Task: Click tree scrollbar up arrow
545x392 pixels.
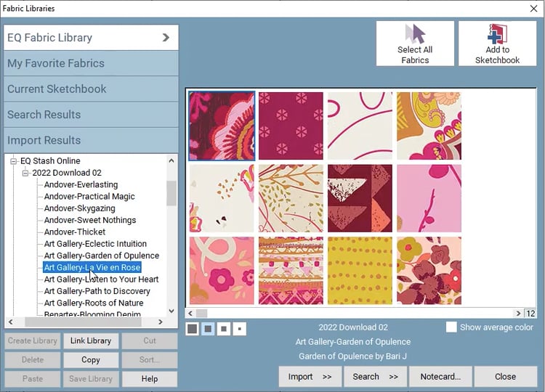Action: [x=171, y=160]
